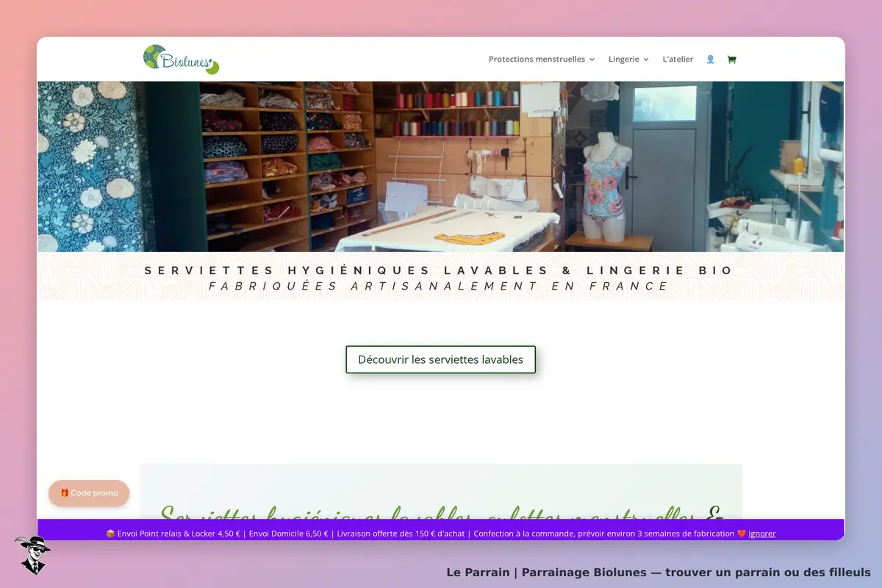Click 'Fabriquées artisanalement en France' subtitle
Image resolution: width=882 pixels, height=588 pixels.
[439, 286]
